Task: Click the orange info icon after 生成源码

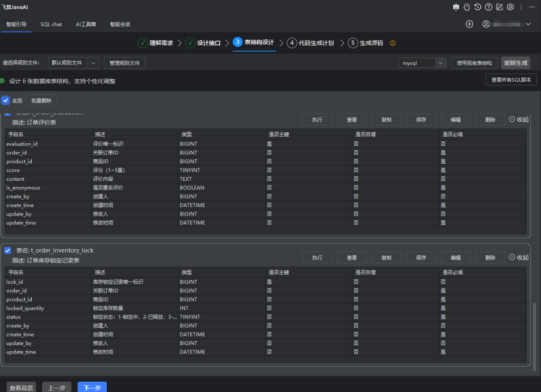Action: pyautogui.click(x=392, y=43)
